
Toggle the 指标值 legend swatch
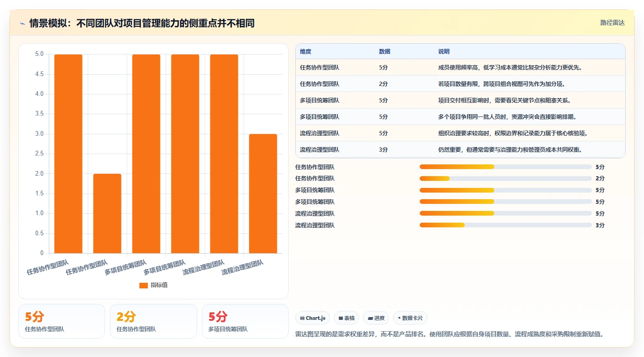(144, 285)
